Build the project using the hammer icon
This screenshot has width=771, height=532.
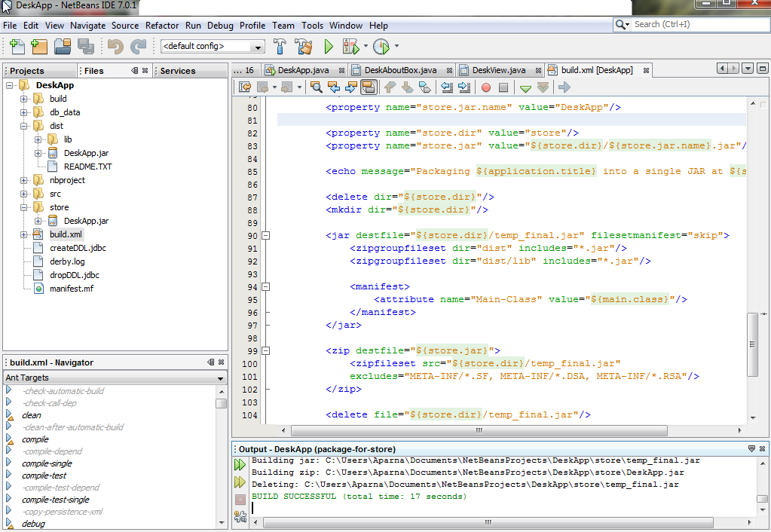click(x=279, y=45)
